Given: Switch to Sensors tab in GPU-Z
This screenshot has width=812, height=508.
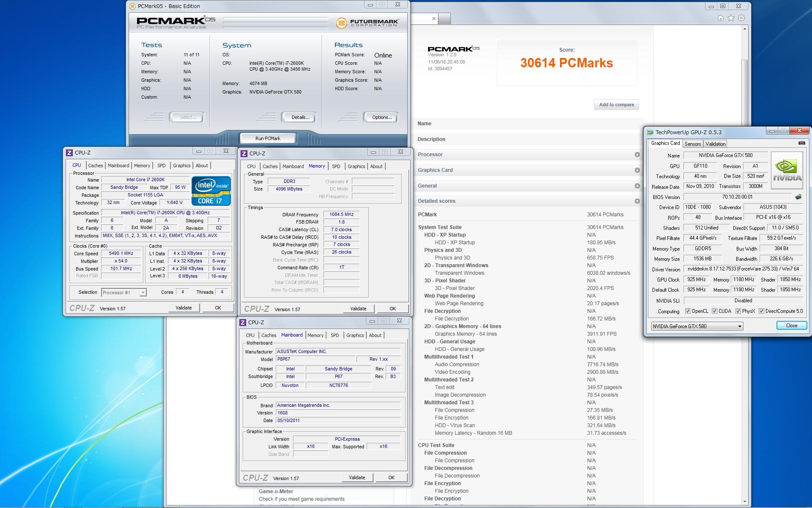Looking at the screenshot, I should pos(693,144).
